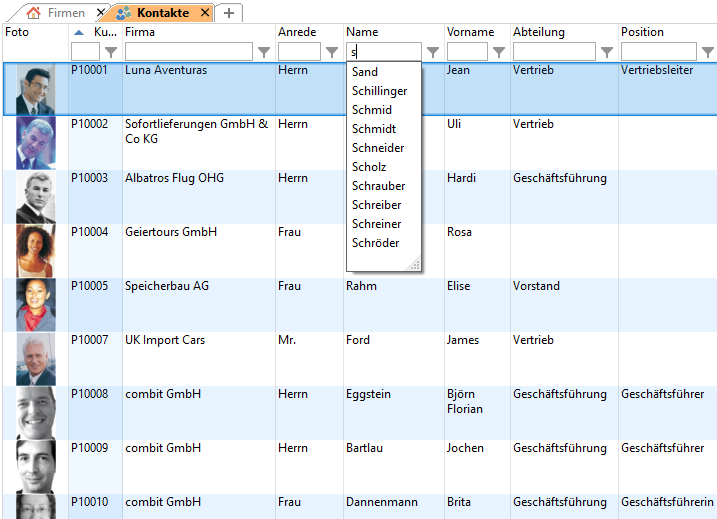Click the Abteilung column header

coord(540,32)
